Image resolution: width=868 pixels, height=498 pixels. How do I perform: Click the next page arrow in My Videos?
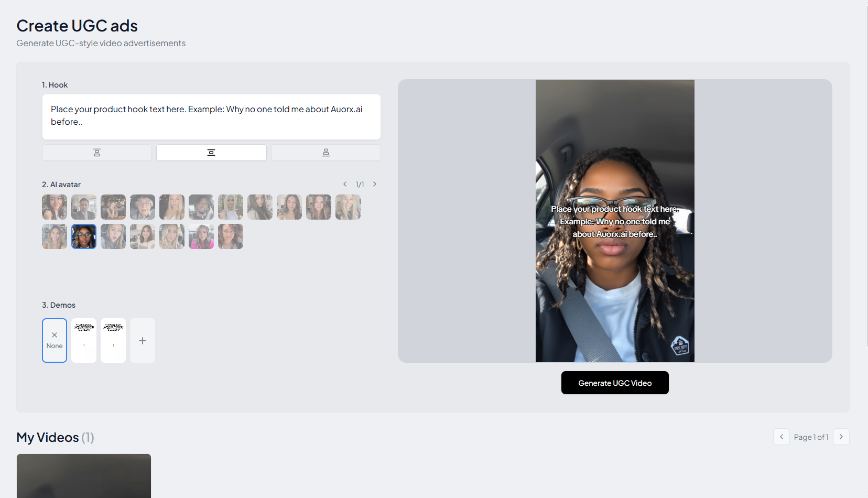840,437
